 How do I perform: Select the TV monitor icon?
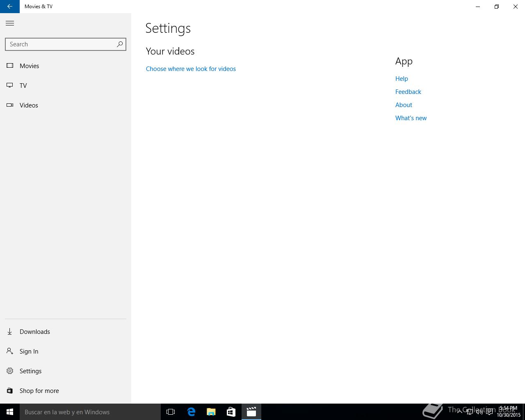click(10, 85)
